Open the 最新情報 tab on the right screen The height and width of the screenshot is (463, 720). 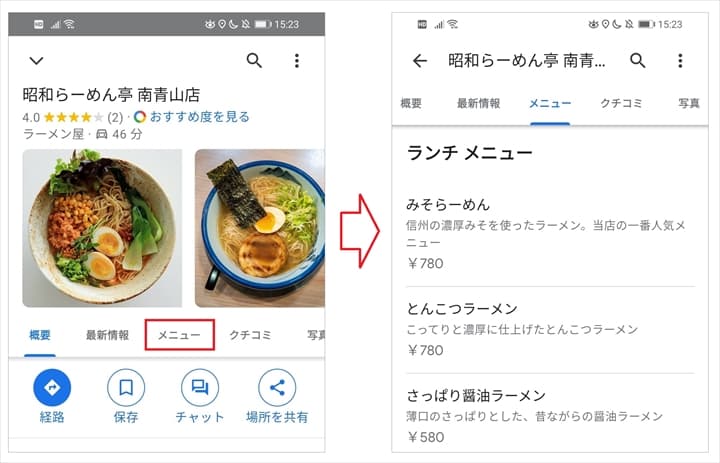(x=478, y=103)
